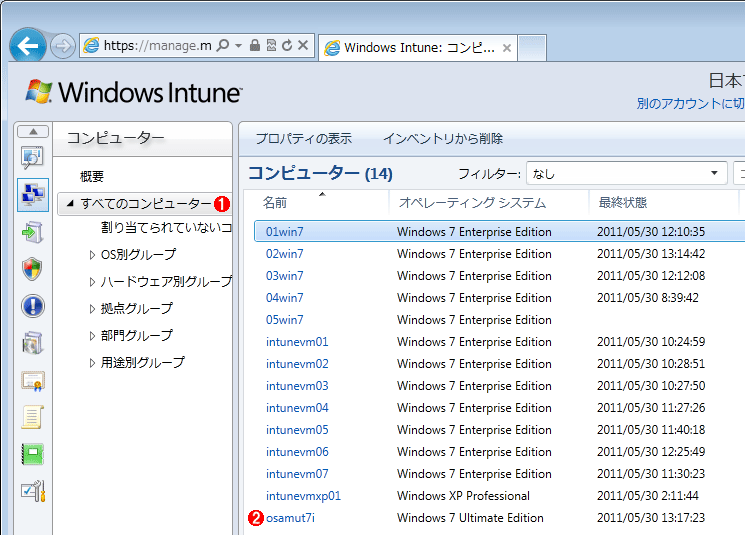The width and height of the screenshot is (745, 535).
Task: Open the Reports green book icon
Action: tap(33, 454)
